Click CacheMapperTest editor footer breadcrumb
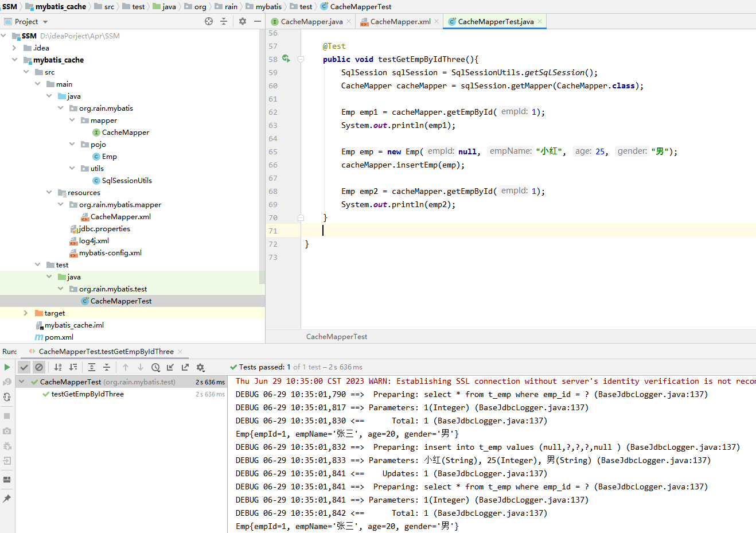The height and width of the screenshot is (533, 756). click(x=337, y=337)
